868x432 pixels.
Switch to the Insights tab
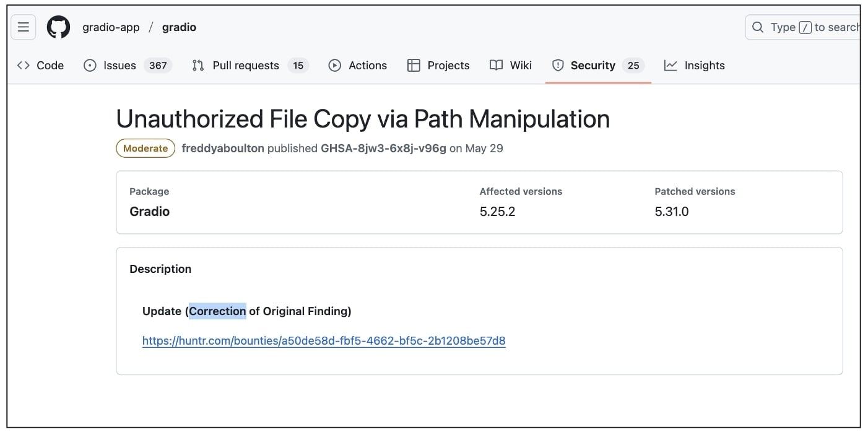[x=704, y=66]
